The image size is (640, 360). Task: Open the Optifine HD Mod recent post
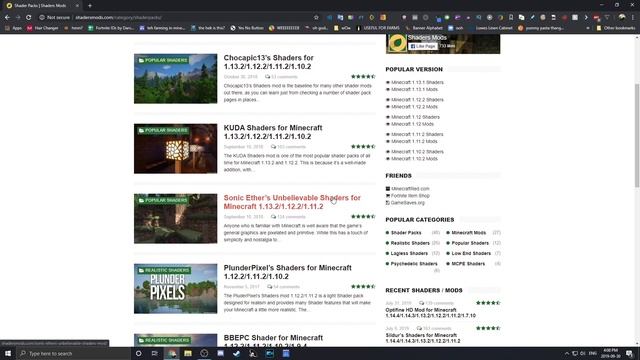(x=430, y=313)
